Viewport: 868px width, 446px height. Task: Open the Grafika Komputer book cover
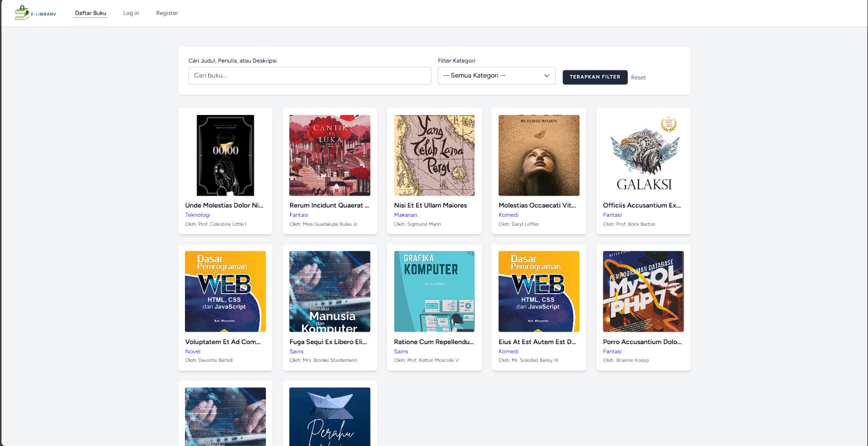(434, 291)
